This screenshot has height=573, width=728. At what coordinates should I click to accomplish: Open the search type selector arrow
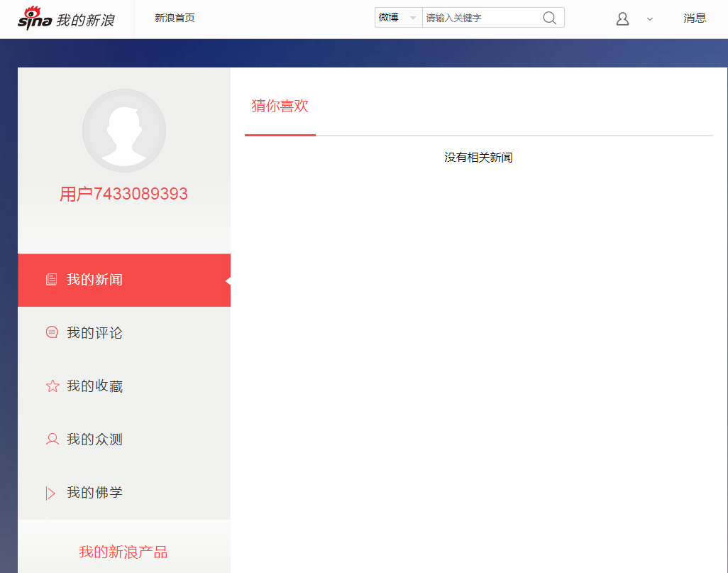pyautogui.click(x=412, y=17)
